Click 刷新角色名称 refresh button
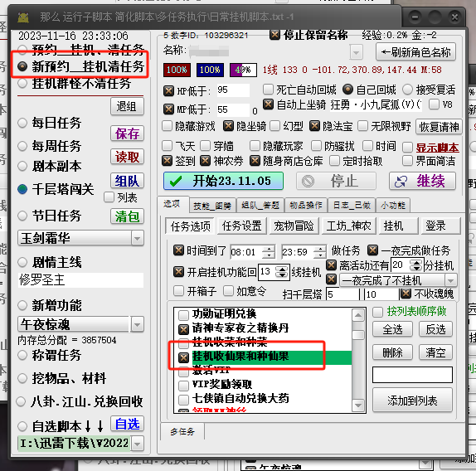Viewport: 476px width, 471px height. 416,52
